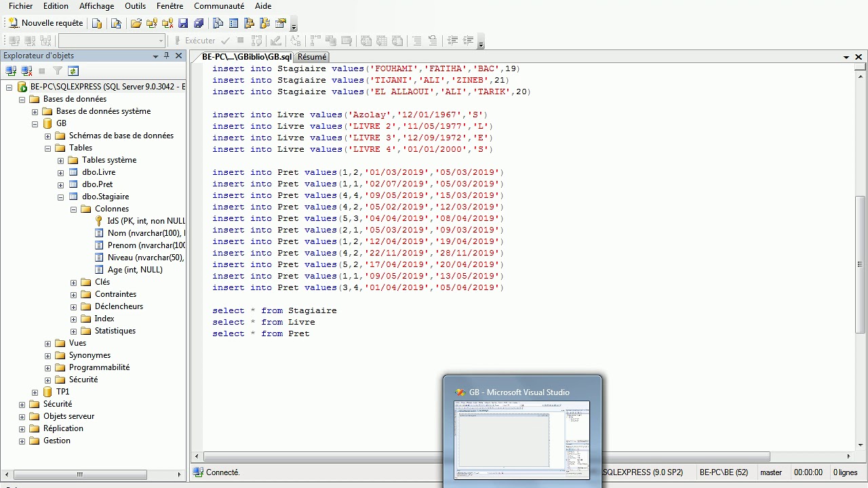The height and width of the screenshot is (488, 868).
Task: Open the Fenêtre menu
Action: [170, 6]
